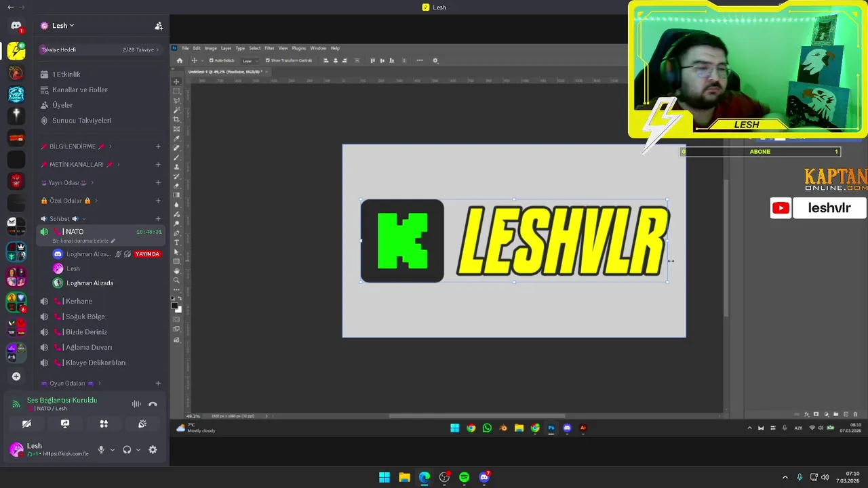Image resolution: width=868 pixels, height=488 pixels.
Task: Open Lesh server name dropdown
Action: coord(64,26)
